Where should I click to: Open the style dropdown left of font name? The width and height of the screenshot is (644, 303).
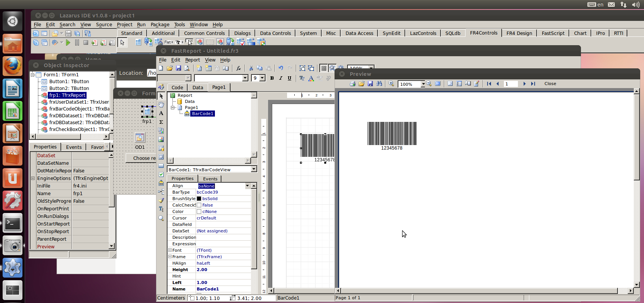[x=188, y=78]
